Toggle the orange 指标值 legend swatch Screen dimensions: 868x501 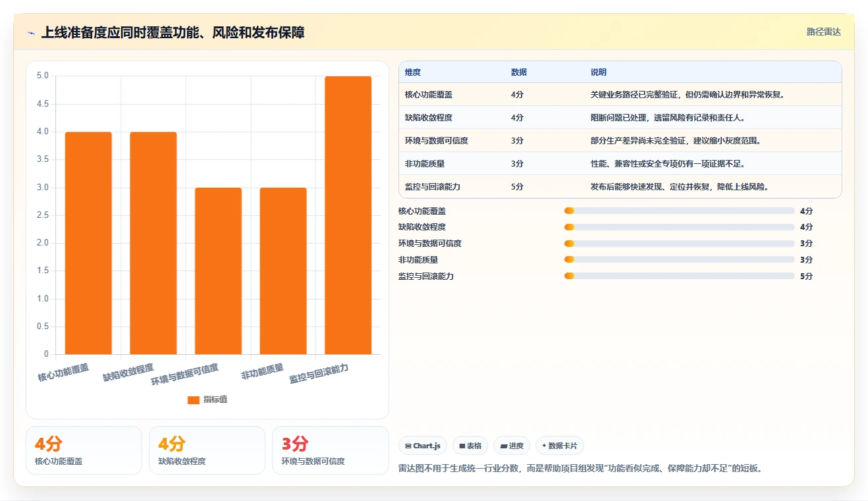[194, 400]
